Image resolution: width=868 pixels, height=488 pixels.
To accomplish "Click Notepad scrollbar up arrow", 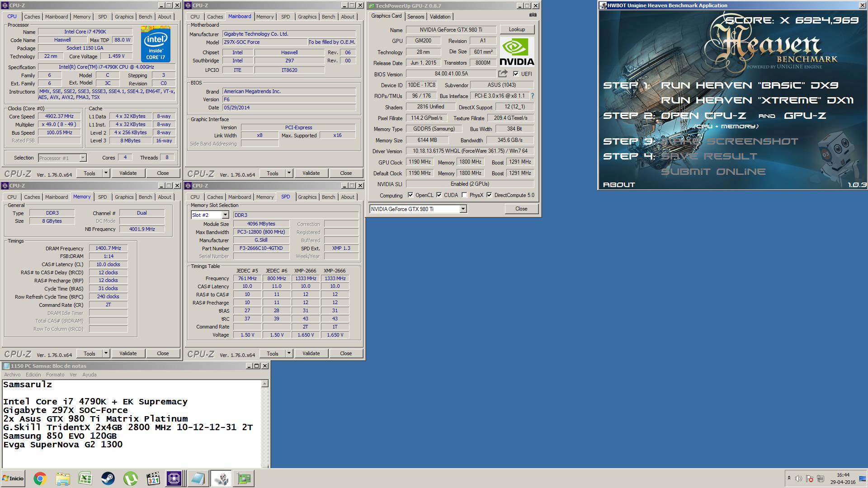I will point(265,384).
